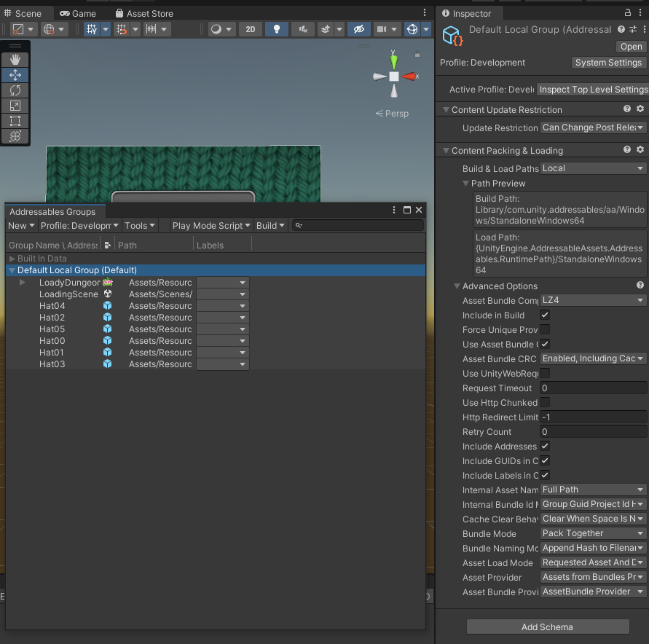The width and height of the screenshot is (649, 644).
Task: Open scene camera settings icon
Action: coord(382,29)
